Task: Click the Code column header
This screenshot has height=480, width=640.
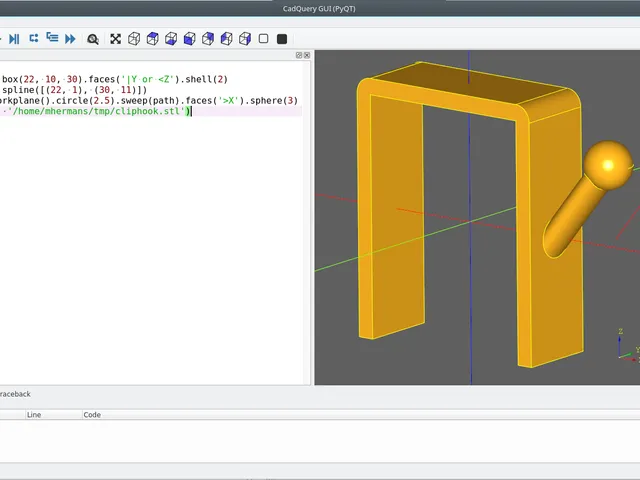Action: [x=92, y=415]
